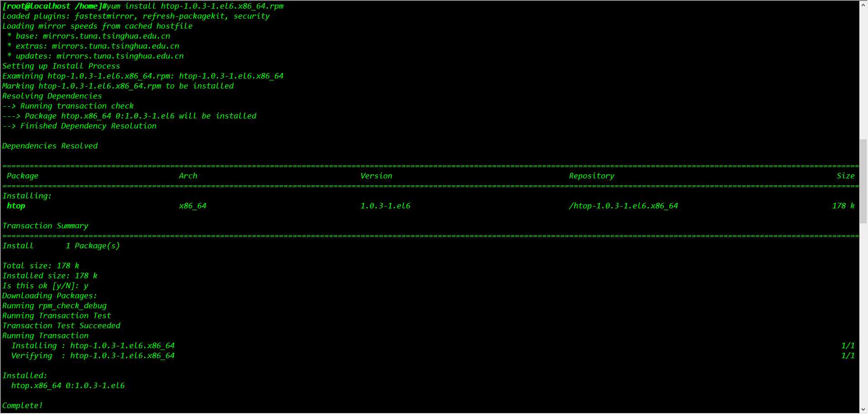The width and height of the screenshot is (868, 414).
Task: Click 'Total size: 178 k' line
Action: 41,266
